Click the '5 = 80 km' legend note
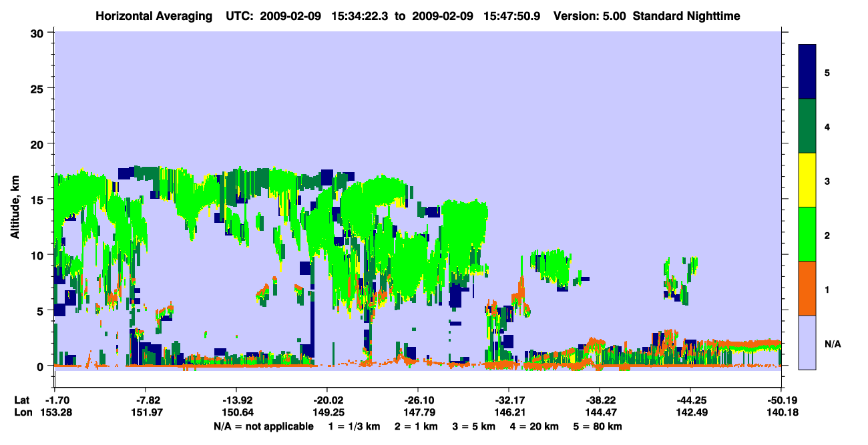The width and height of the screenshot is (868, 445). pos(598,426)
